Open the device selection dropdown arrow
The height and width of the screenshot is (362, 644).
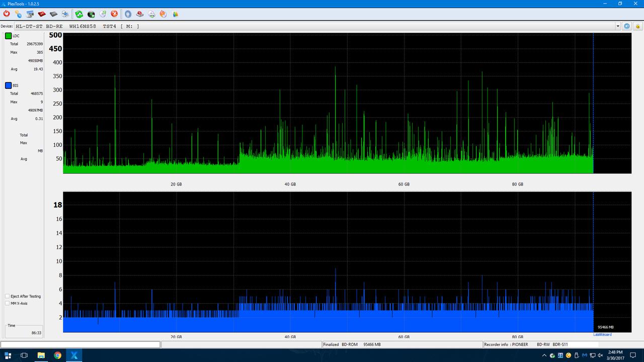pos(618,26)
